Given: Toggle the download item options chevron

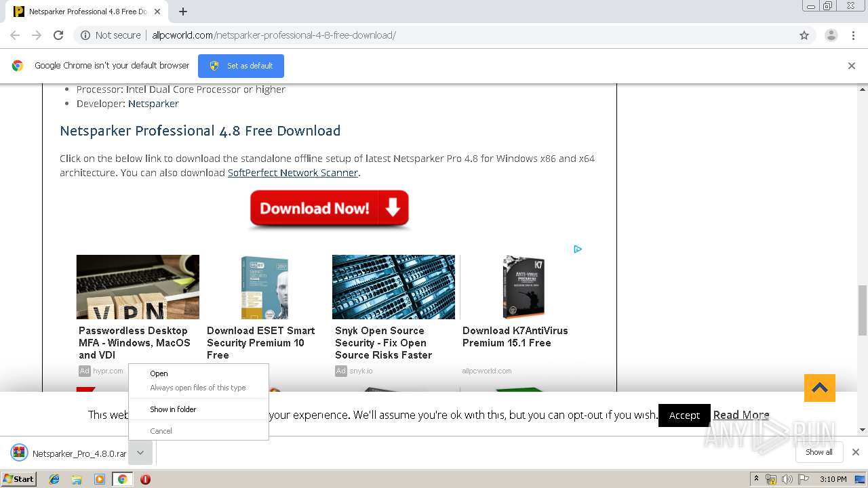Looking at the screenshot, I should point(140,453).
